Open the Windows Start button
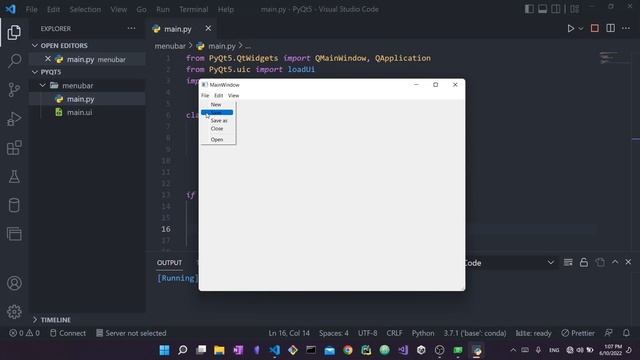This screenshot has height=360, width=640. (x=164, y=350)
